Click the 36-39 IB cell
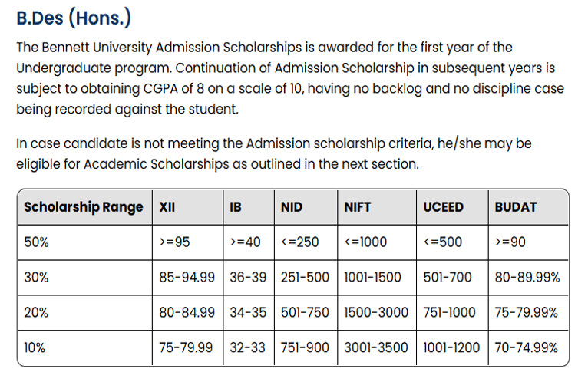588x382 pixels. click(x=247, y=278)
